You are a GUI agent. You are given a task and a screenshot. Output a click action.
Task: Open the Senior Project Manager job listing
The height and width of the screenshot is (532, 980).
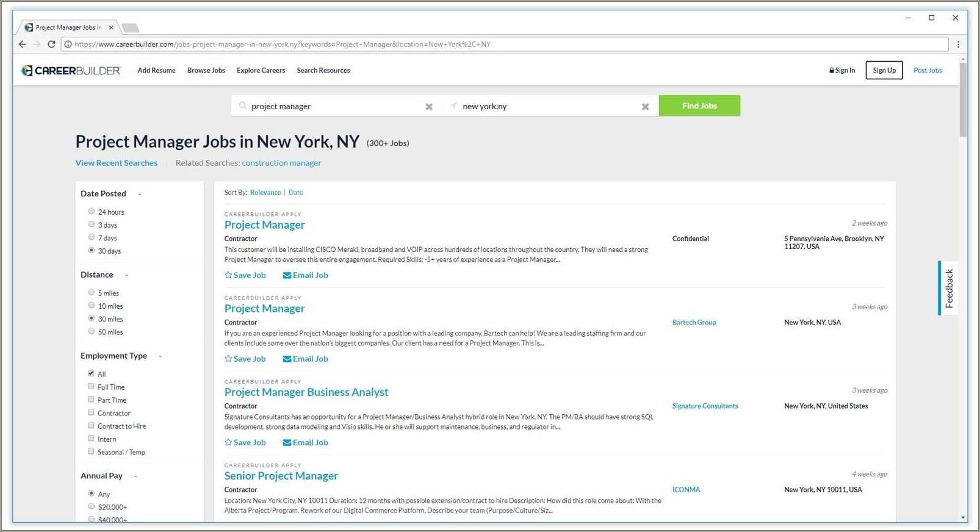pyautogui.click(x=281, y=476)
